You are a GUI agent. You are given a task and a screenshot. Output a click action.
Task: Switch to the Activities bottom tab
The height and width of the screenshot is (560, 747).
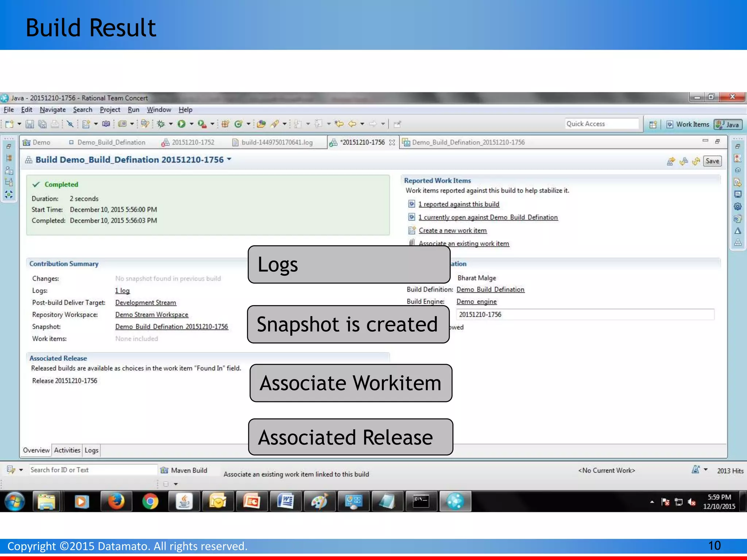tap(67, 451)
